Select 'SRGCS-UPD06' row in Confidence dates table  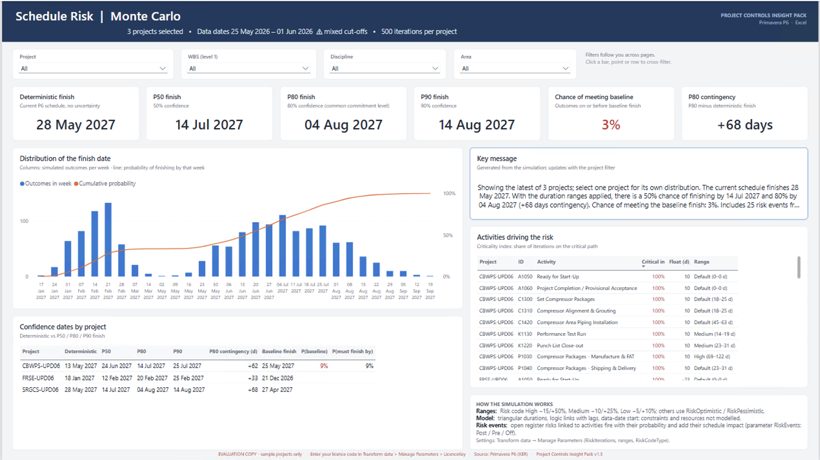(198, 390)
